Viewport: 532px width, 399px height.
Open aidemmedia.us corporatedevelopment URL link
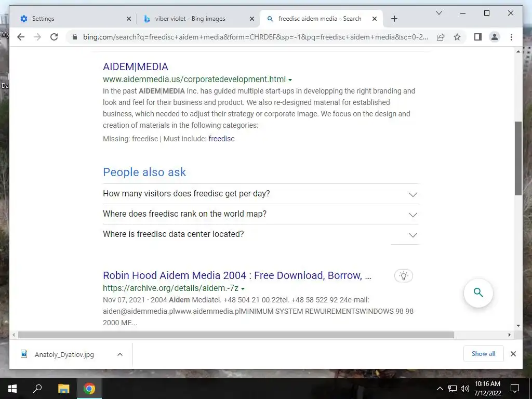coord(194,79)
